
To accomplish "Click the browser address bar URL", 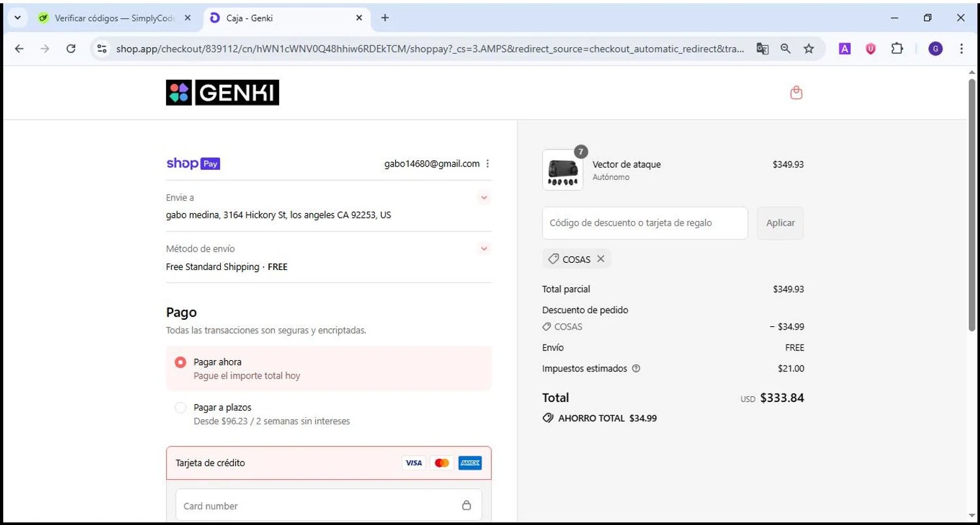I will click(429, 48).
